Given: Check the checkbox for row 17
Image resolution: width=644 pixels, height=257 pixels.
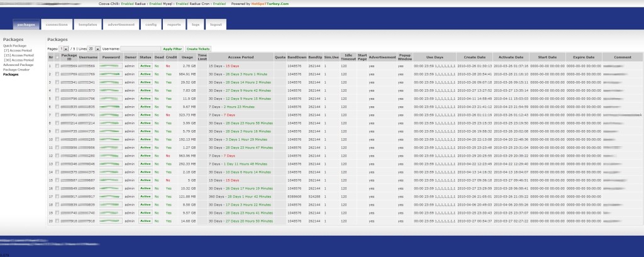Looking at the screenshot, I should [x=57, y=196].
